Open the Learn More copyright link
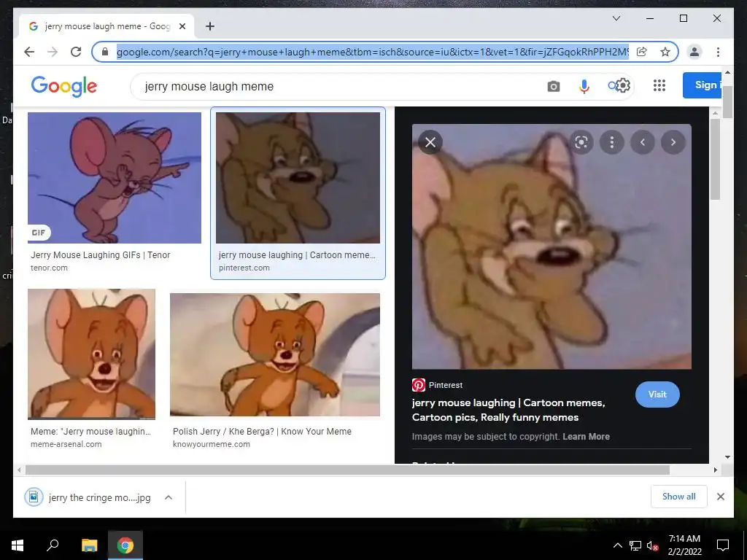 [x=586, y=436]
